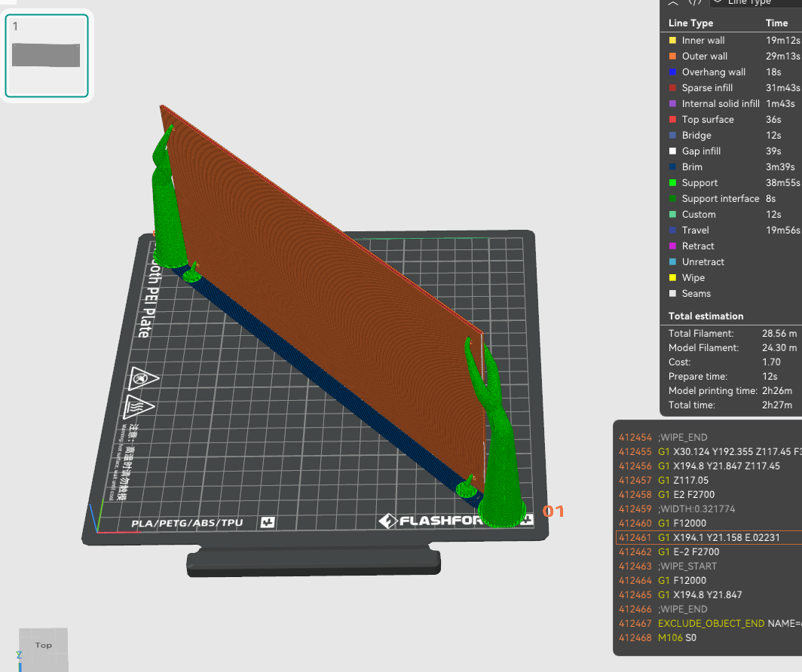802x672 pixels.
Task: Select plate 1 thumbnail
Action: click(x=47, y=56)
